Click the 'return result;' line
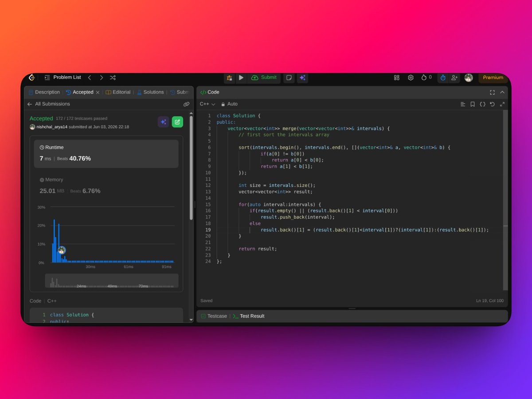 (258, 249)
